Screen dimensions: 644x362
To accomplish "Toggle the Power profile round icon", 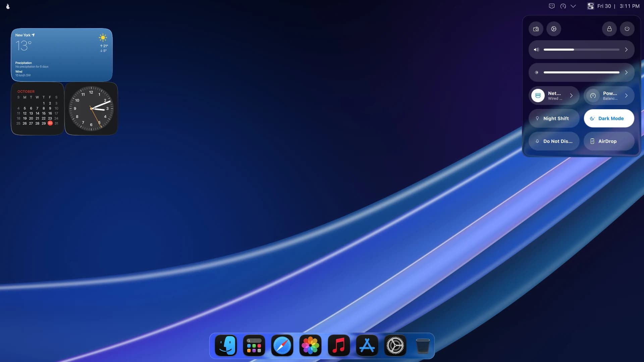I will point(593,96).
